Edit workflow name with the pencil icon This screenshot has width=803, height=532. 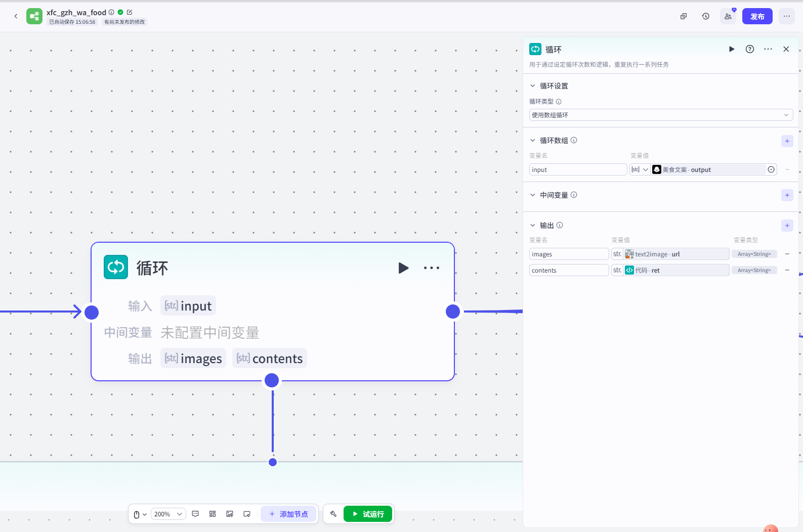[130, 12]
